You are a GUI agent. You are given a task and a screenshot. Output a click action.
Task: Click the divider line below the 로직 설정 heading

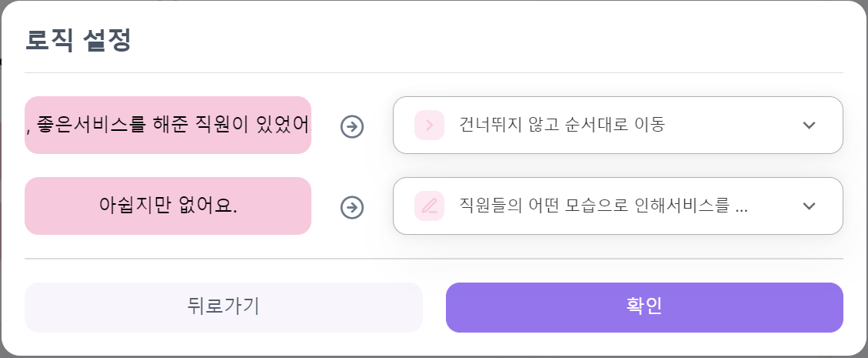tap(434, 72)
